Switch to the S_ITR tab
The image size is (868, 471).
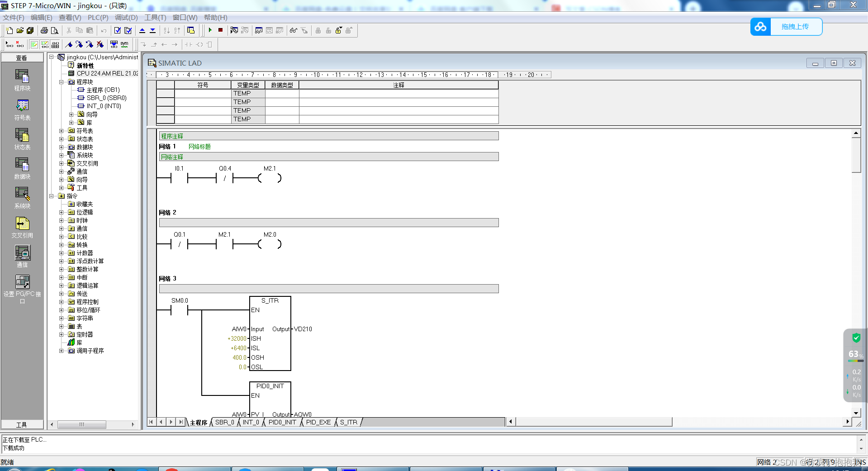click(x=349, y=422)
